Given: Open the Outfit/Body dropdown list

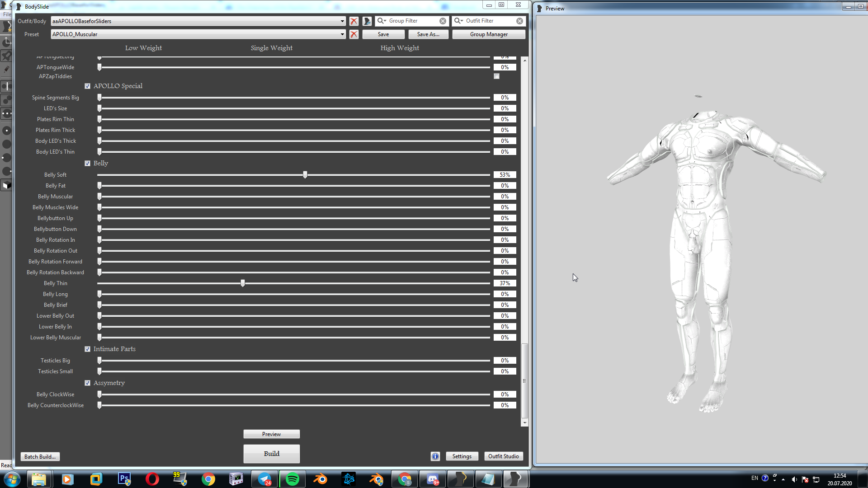Looking at the screenshot, I should (342, 21).
